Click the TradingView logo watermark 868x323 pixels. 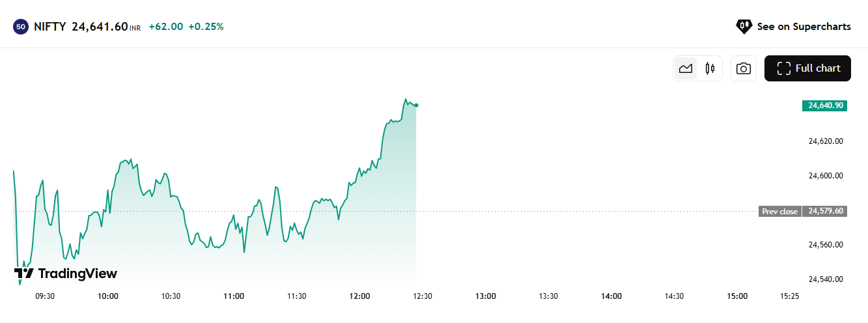(65, 274)
